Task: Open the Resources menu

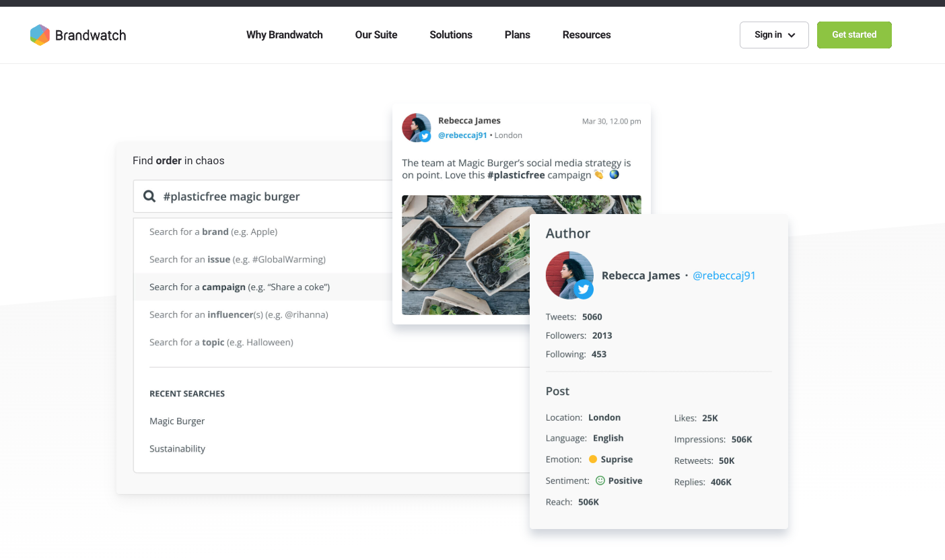Action: (x=586, y=35)
